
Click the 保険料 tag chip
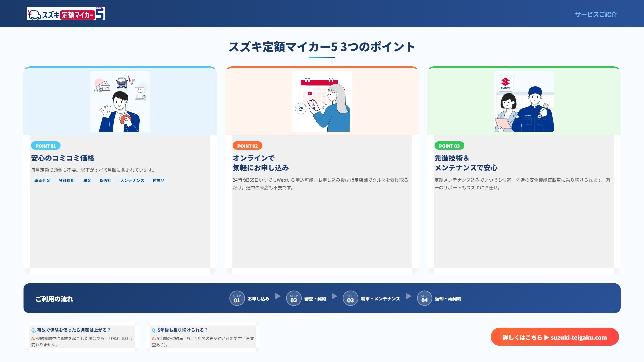[106, 181]
